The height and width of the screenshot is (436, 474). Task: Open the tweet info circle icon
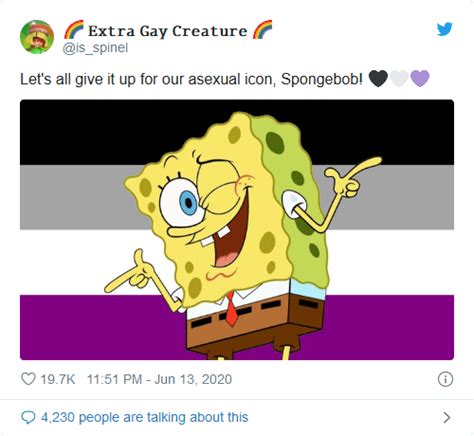[x=445, y=379]
